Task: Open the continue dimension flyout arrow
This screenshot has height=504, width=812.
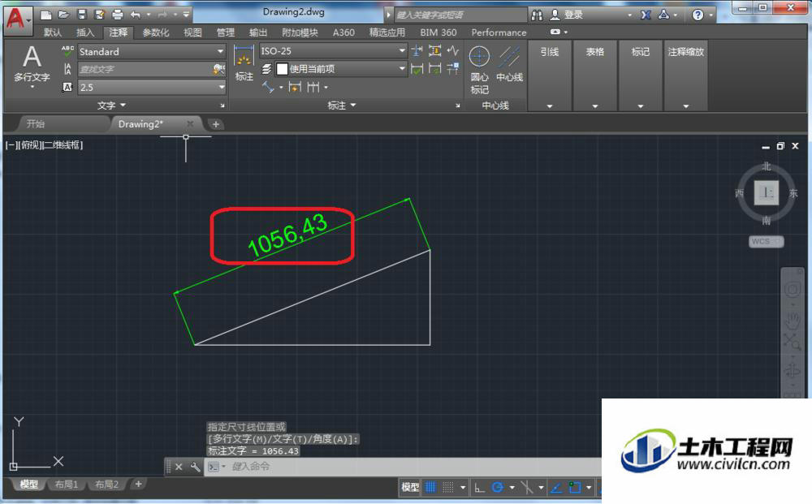Action: coord(326,88)
